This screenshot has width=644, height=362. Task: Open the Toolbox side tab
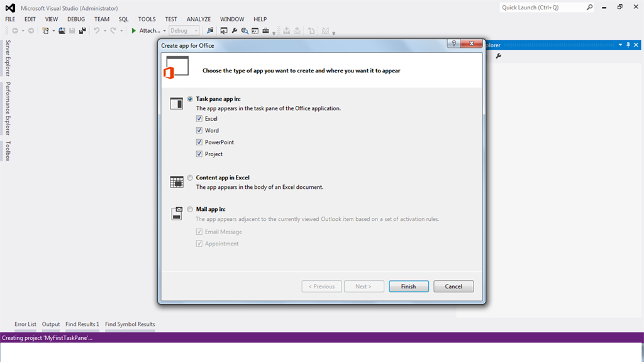8,151
